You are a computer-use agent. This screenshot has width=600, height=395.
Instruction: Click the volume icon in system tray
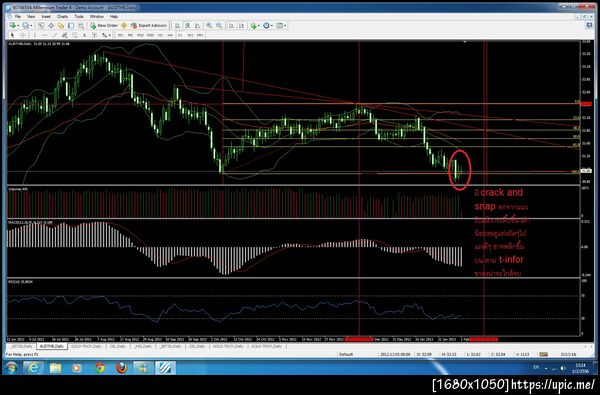[x=563, y=368]
